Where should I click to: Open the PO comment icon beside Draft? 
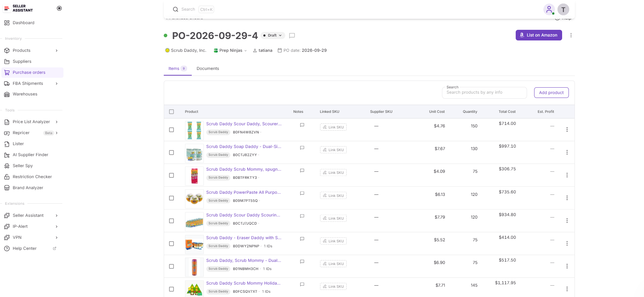coord(292,35)
